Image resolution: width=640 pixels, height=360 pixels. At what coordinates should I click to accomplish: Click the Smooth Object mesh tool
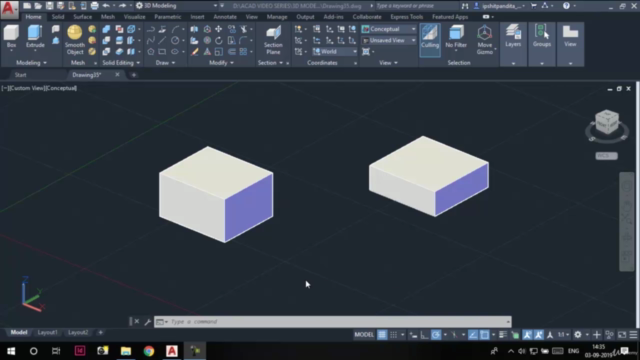point(75,40)
